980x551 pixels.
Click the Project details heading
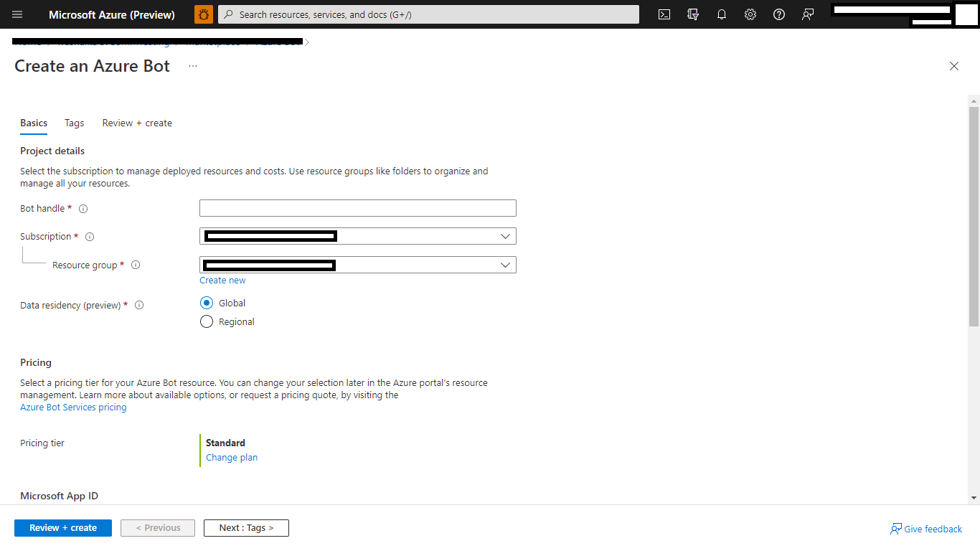[52, 151]
